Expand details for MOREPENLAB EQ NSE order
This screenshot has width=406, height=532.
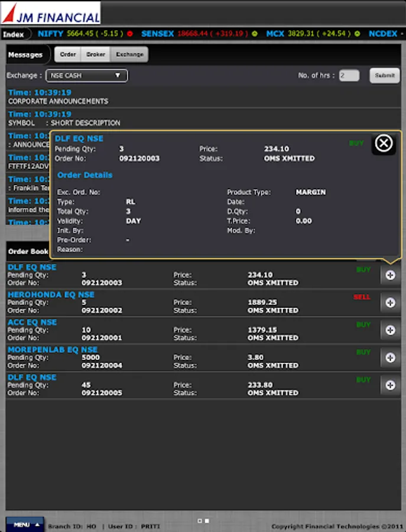coord(390,358)
